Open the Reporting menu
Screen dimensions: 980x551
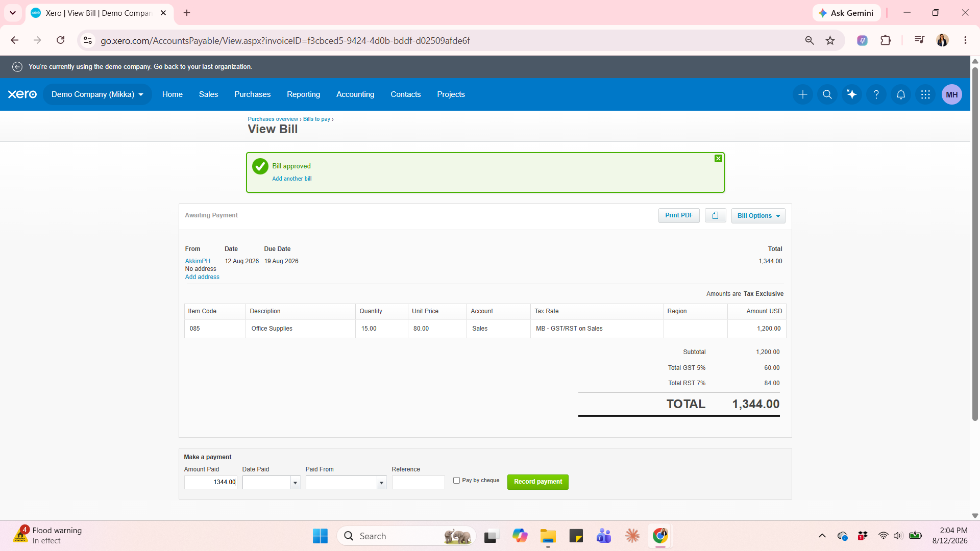click(x=303, y=94)
